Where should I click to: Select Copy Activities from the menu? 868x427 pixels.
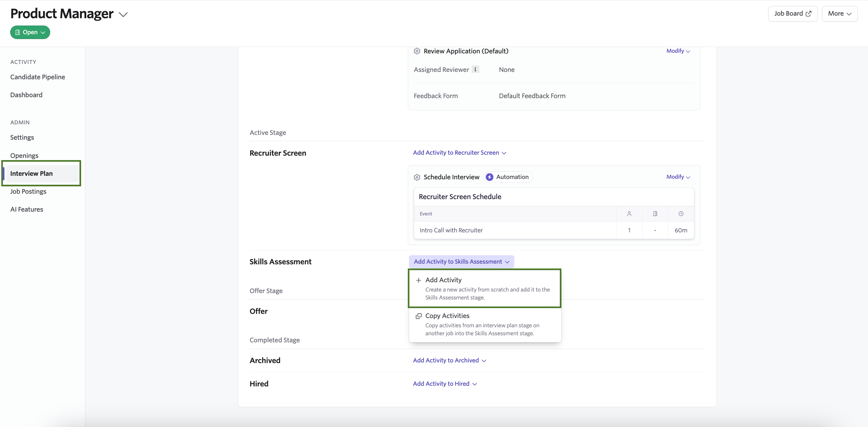coord(485,324)
